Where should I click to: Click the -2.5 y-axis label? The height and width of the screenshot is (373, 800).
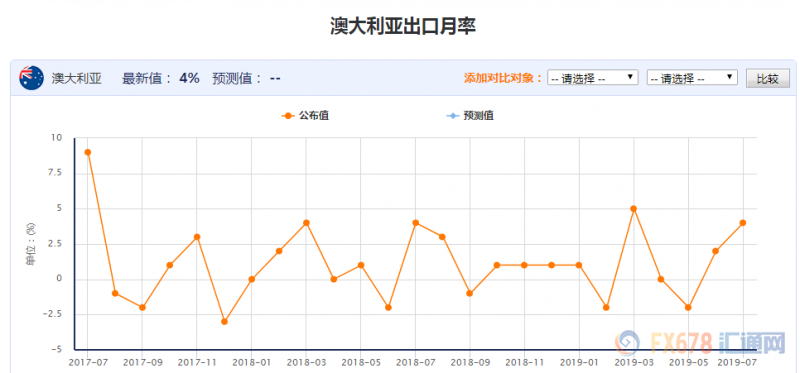click(x=52, y=314)
